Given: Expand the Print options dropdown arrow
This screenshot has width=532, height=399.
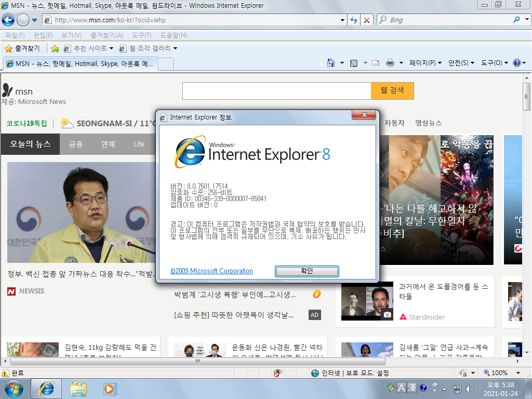Looking at the screenshot, I should click(401, 63).
